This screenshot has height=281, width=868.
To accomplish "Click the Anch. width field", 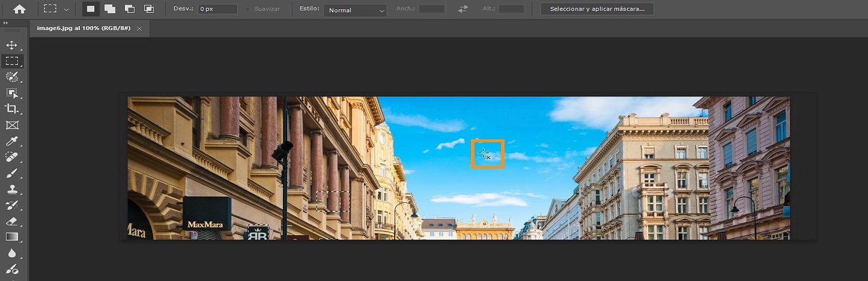I will coord(432,9).
